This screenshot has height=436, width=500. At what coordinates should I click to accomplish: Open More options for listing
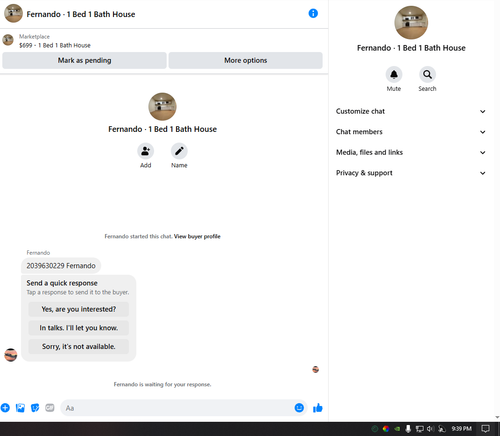point(246,60)
